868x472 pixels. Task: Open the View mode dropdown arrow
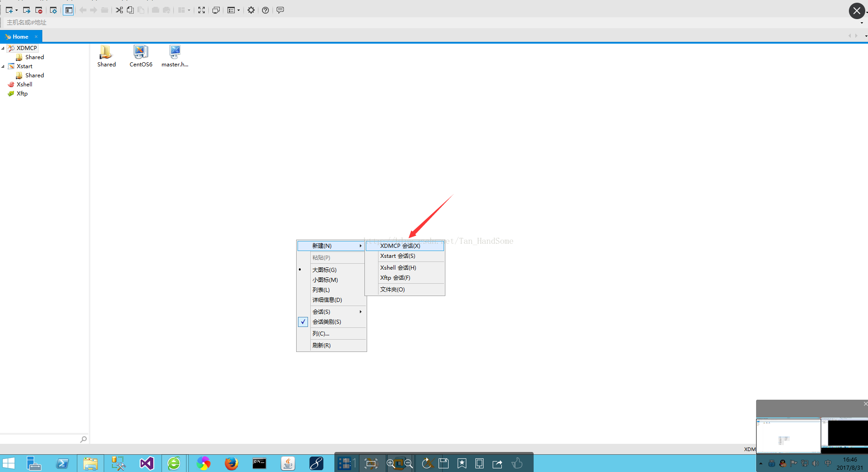coord(238,10)
